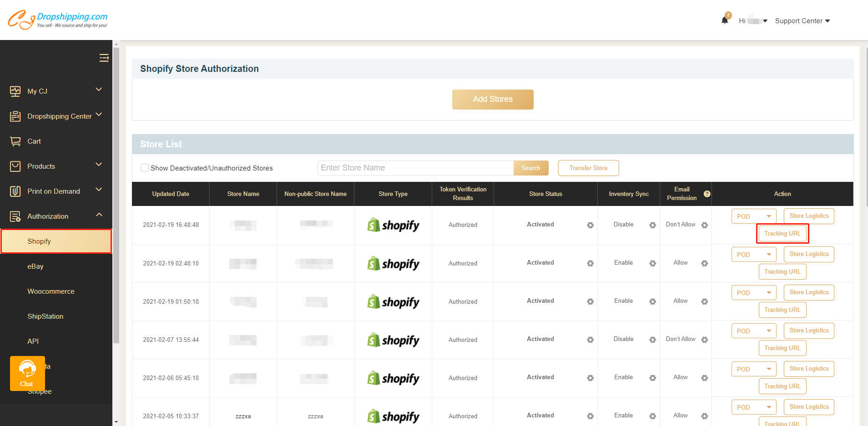
Task: Click Store Logistics for 2021-02-07 row
Action: pos(809,331)
